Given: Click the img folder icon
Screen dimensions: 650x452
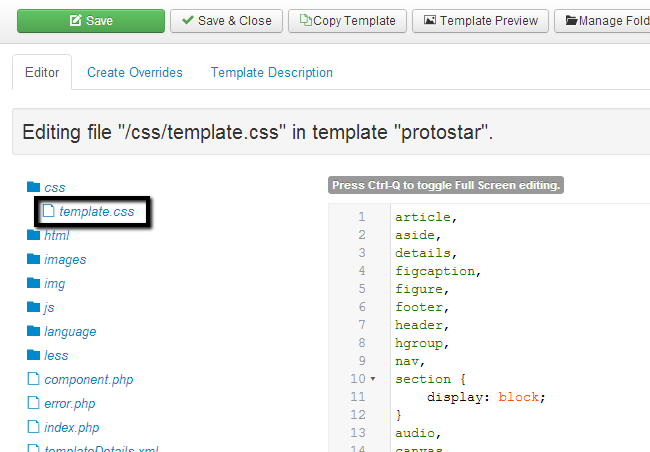Looking at the screenshot, I should (34, 283).
